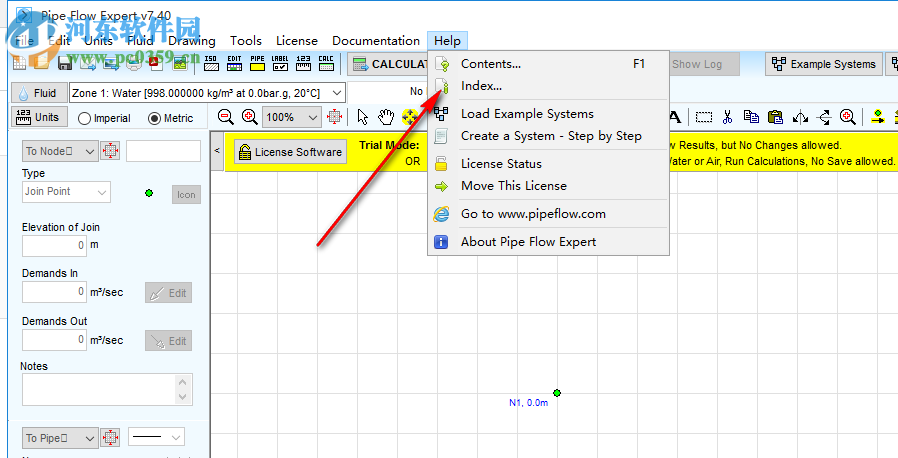The width and height of the screenshot is (898, 458).
Task: Open the Tools menu
Action: coord(246,41)
